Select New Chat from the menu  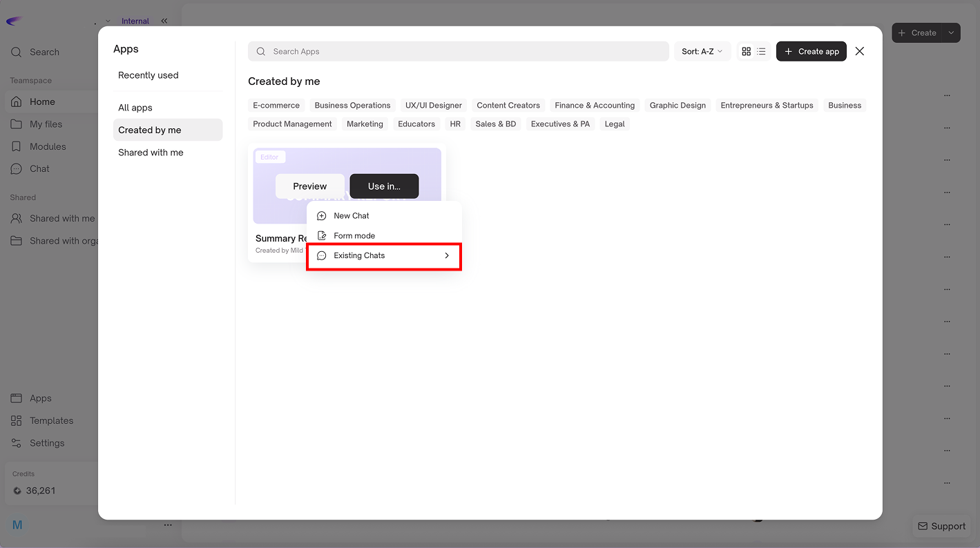[x=351, y=216]
